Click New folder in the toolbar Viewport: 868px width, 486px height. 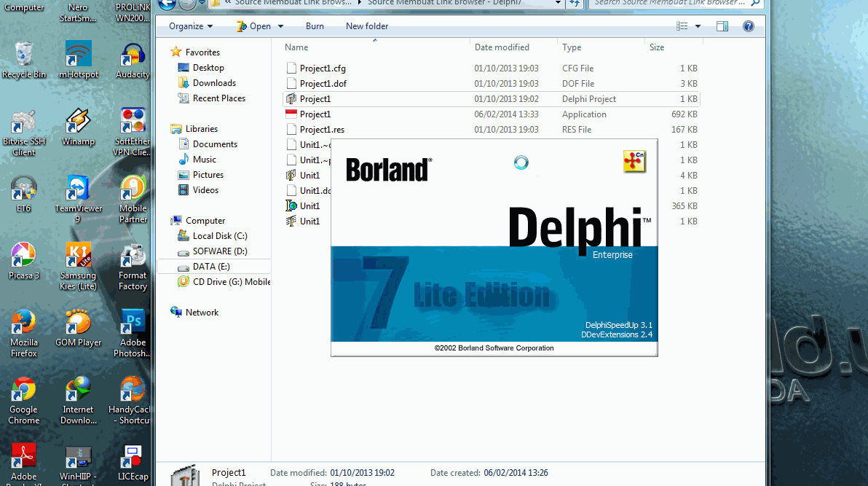click(x=367, y=26)
